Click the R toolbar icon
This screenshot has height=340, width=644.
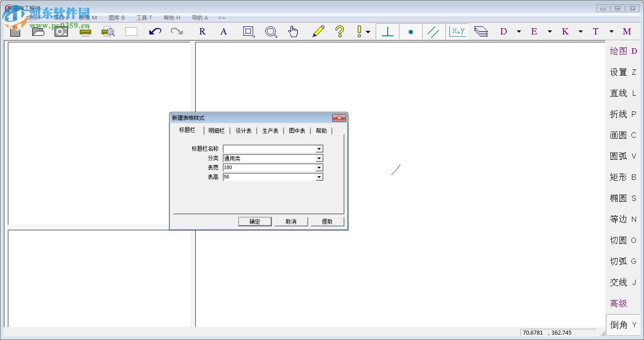tap(203, 31)
